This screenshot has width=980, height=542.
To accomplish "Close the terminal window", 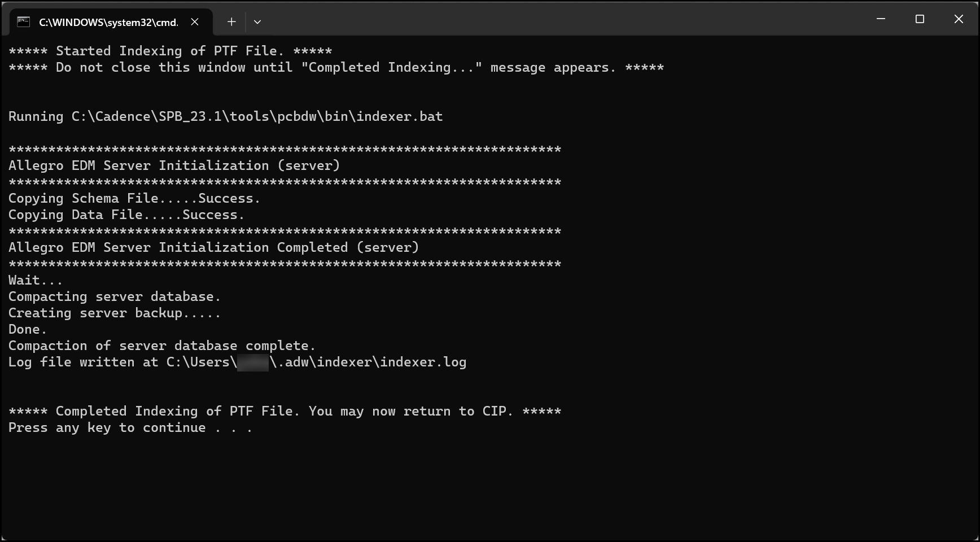I will [x=959, y=19].
